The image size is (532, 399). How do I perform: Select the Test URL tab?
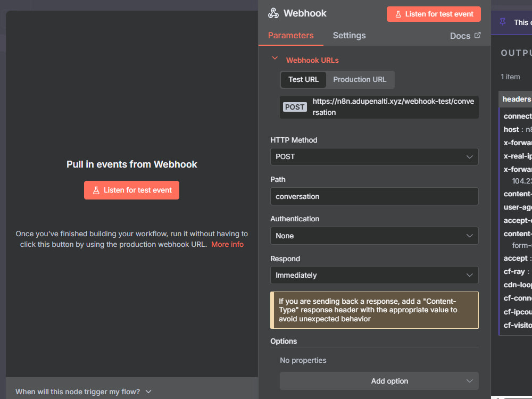click(x=303, y=79)
